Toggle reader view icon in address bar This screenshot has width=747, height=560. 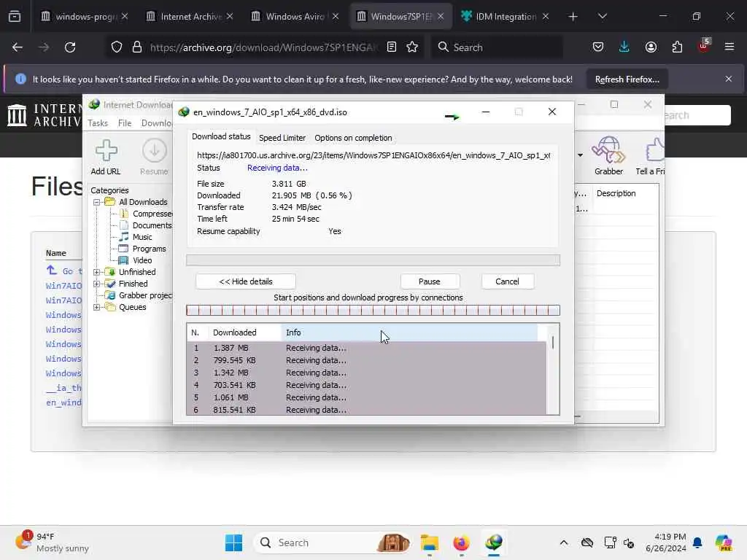click(392, 47)
